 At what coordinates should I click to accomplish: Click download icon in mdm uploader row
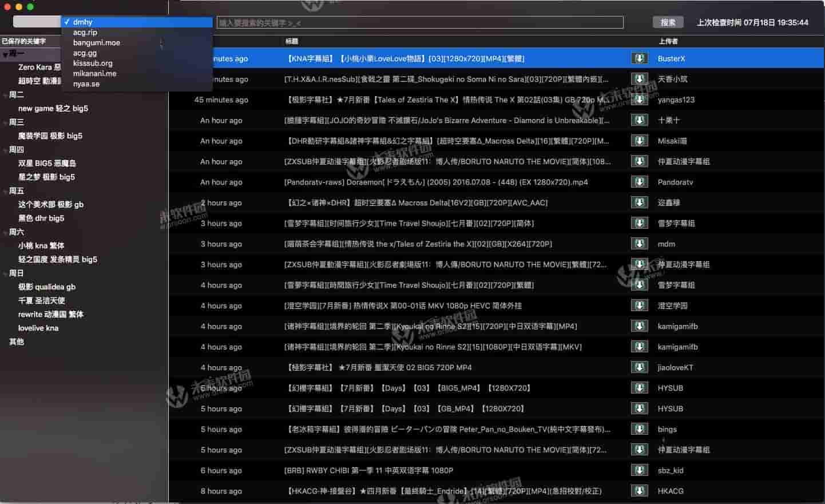(x=639, y=244)
